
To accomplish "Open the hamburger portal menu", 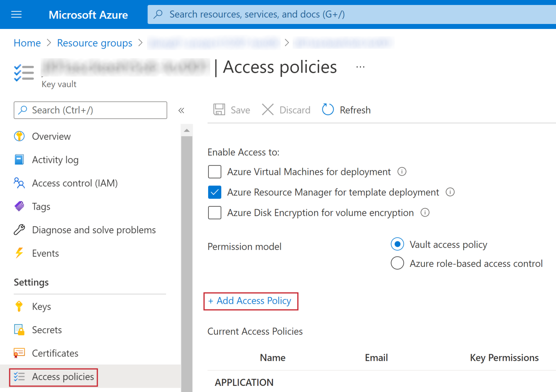I will pyautogui.click(x=16, y=15).
